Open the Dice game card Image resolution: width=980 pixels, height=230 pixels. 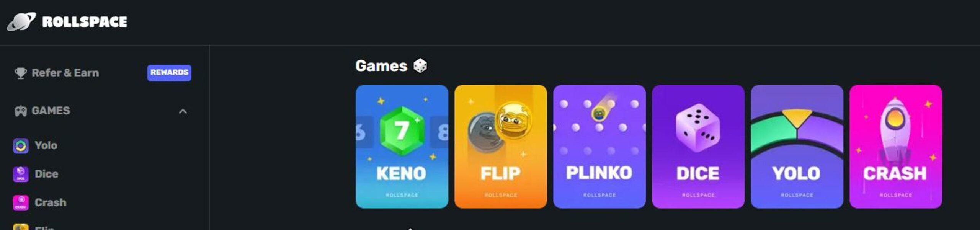coord(698,147)
